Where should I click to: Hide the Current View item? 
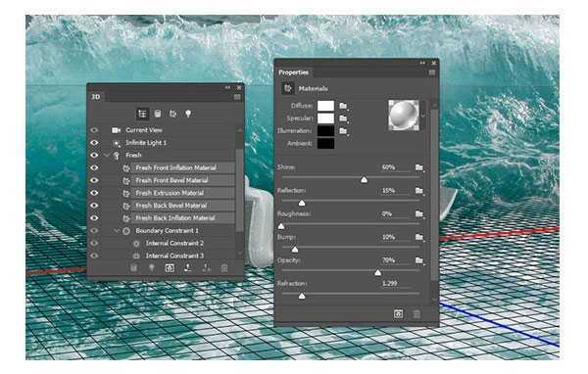click(x=94, y=130)
